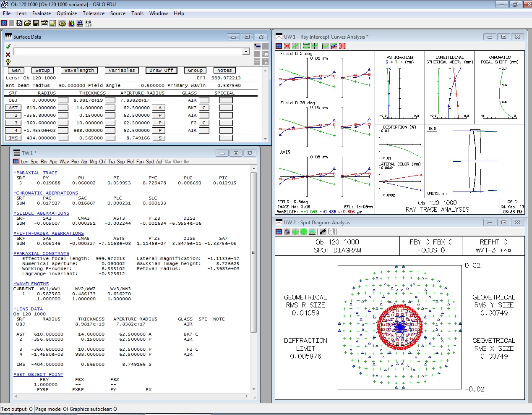Click the TW1 horizontal scrollbar
The width and height of the screenshot is (532, 415).
[131, 396]
